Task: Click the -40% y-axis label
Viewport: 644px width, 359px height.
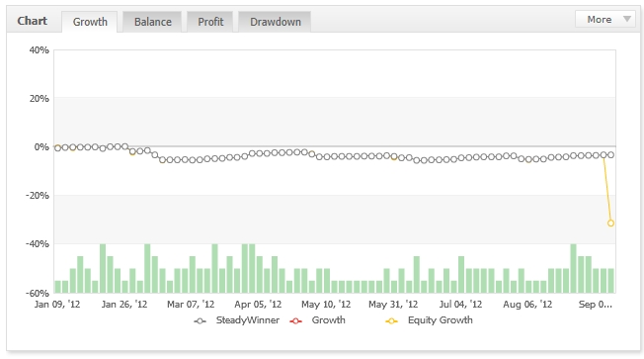Action: coord(38,244)
